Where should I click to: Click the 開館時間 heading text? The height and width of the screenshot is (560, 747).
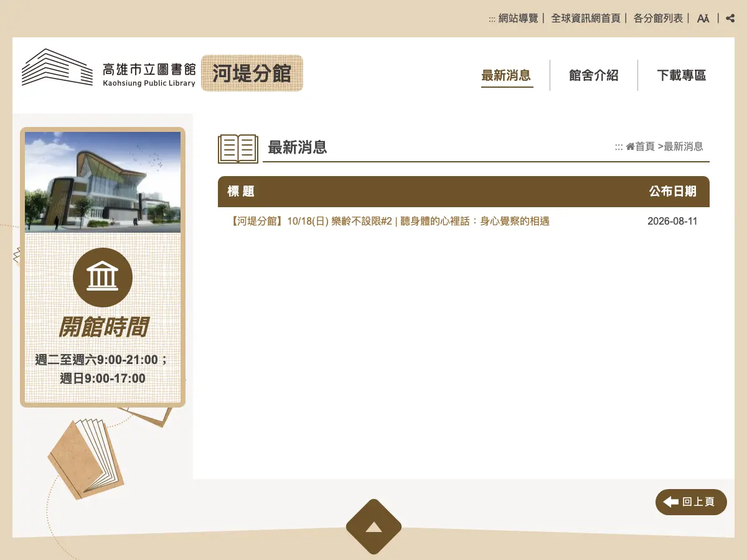click(x=103, y=327)
